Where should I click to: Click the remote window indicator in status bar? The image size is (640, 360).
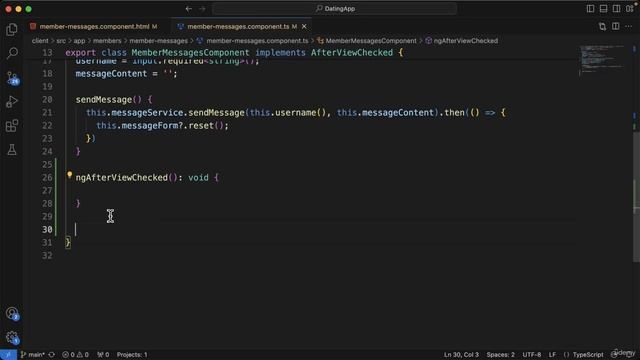(x=8, y=355)
